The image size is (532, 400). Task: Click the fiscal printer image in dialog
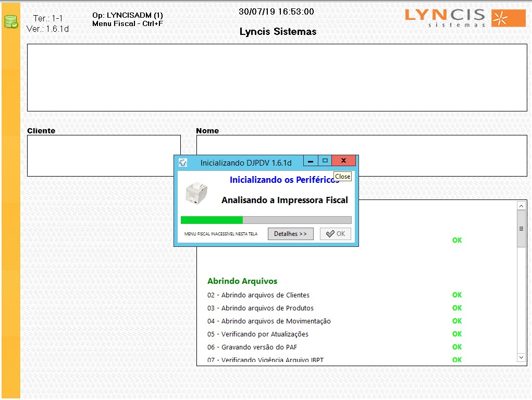click(x=196, y=193)
